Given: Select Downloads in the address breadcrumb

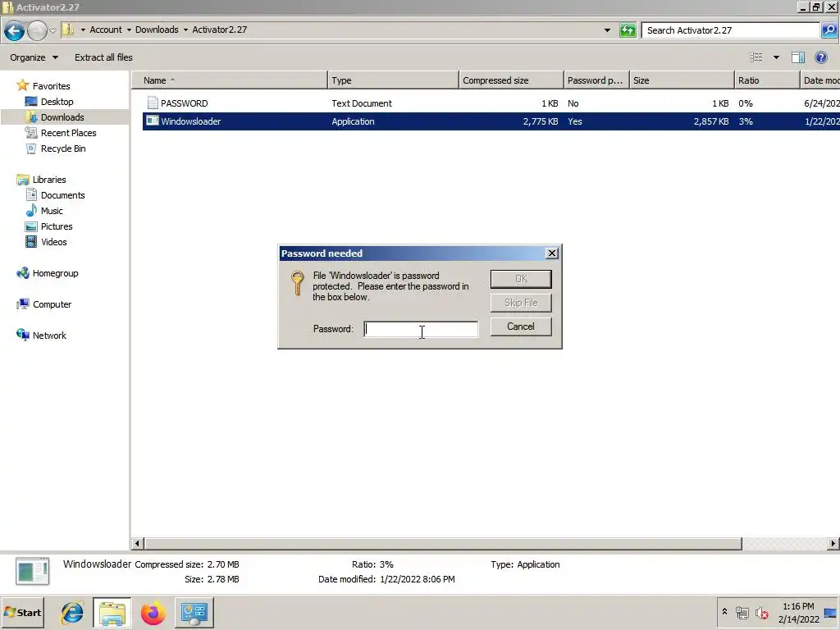Looking at the screenshot, I should (157, 30).
